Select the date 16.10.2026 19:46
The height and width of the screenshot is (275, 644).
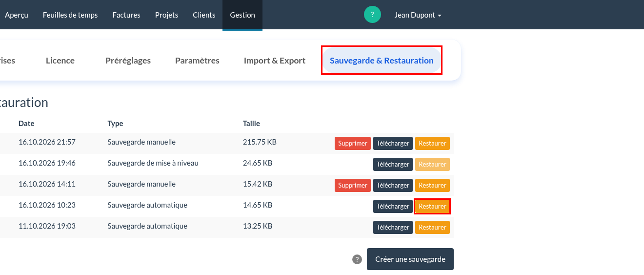tap(47, 163)
